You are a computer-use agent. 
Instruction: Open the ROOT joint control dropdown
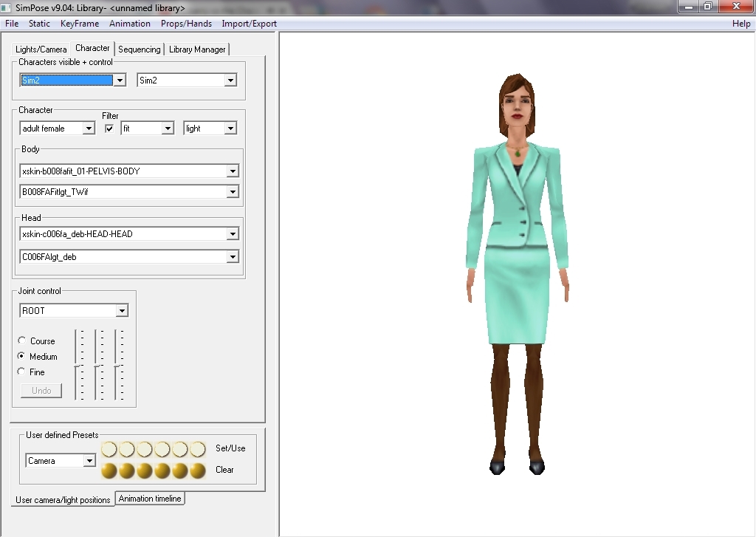(122, 311)
